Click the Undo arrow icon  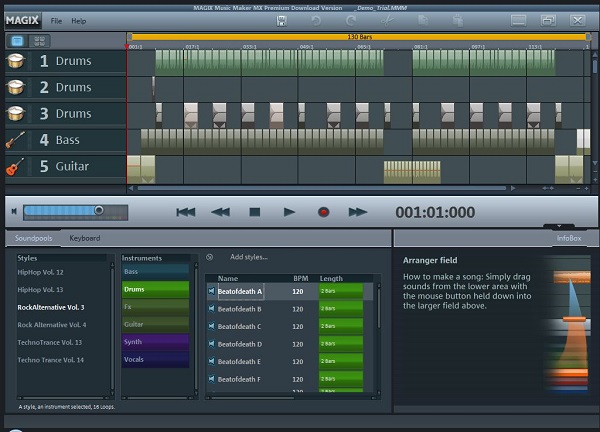[317, 20]
